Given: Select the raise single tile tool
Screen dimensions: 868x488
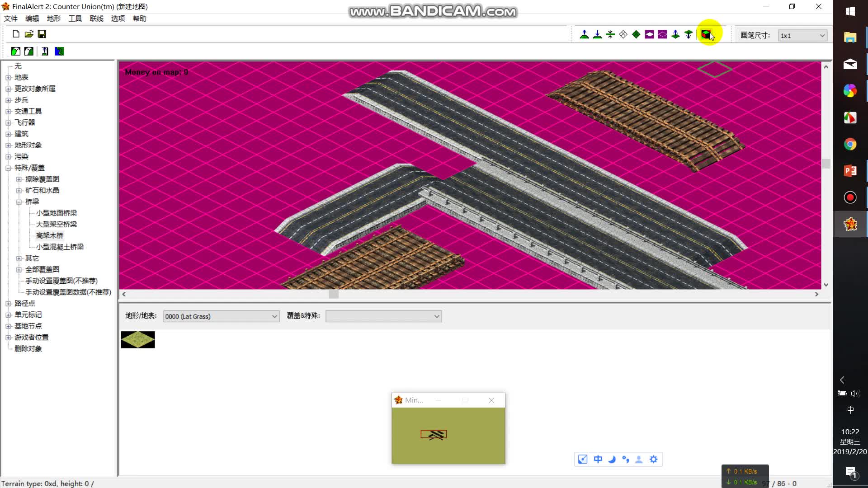Looking at the screenshot, I should 675,34.
